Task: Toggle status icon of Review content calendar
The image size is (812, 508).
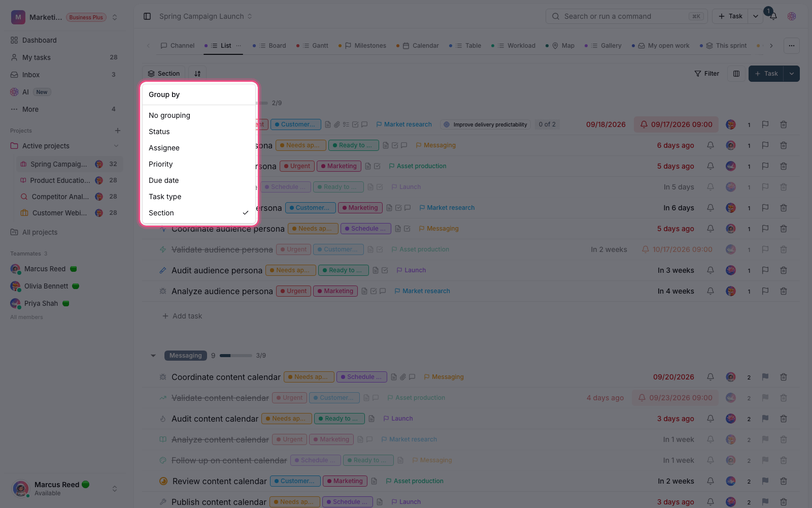Action: pyautogui.click(x=163, y=481)
